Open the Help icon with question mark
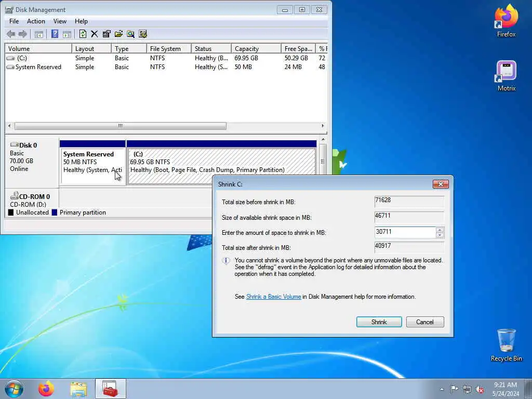This screenshot has width=532, height=399. tap(55, 34)
